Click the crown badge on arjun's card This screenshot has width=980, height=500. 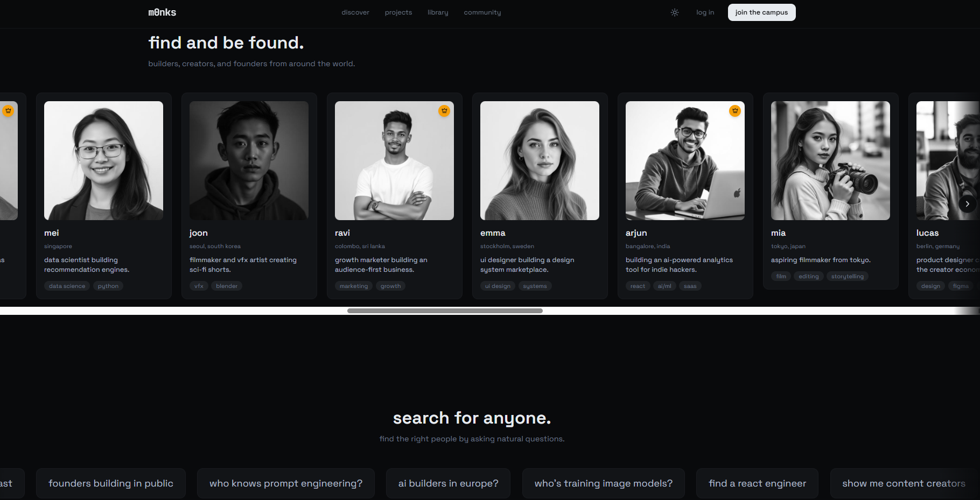pyautogui.click(x=735, y=111)
